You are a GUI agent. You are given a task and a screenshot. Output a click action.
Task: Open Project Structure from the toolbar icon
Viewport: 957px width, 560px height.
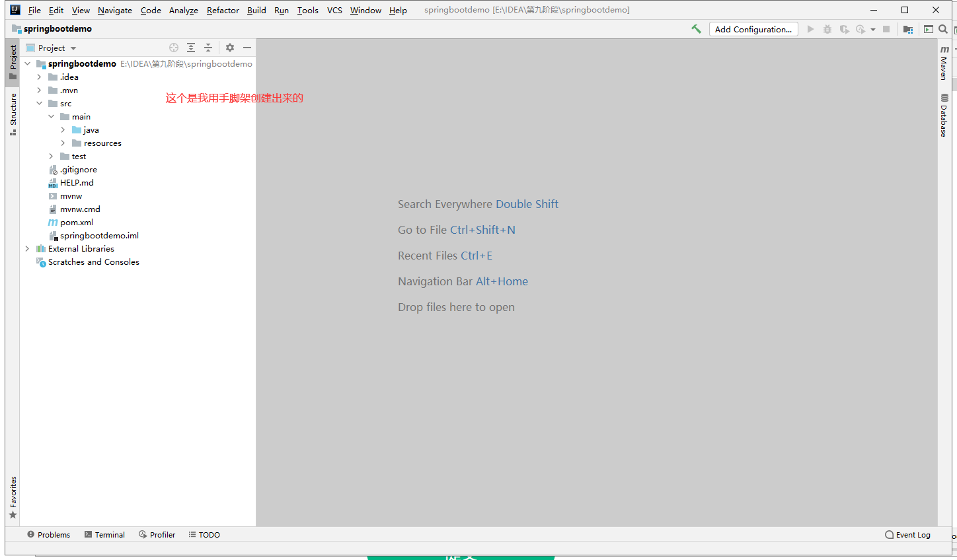908,29
